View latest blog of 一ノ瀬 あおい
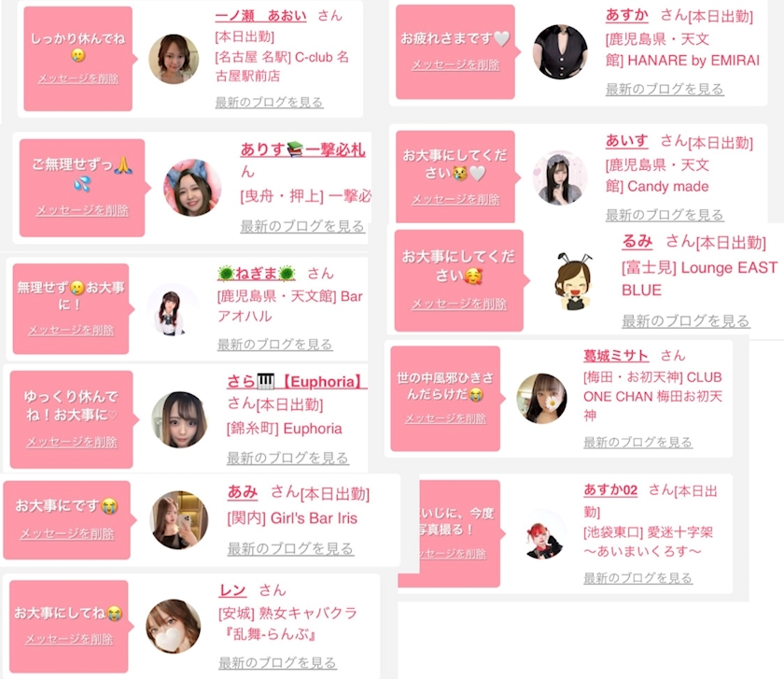The image size is (784, 679). (269, 102)
